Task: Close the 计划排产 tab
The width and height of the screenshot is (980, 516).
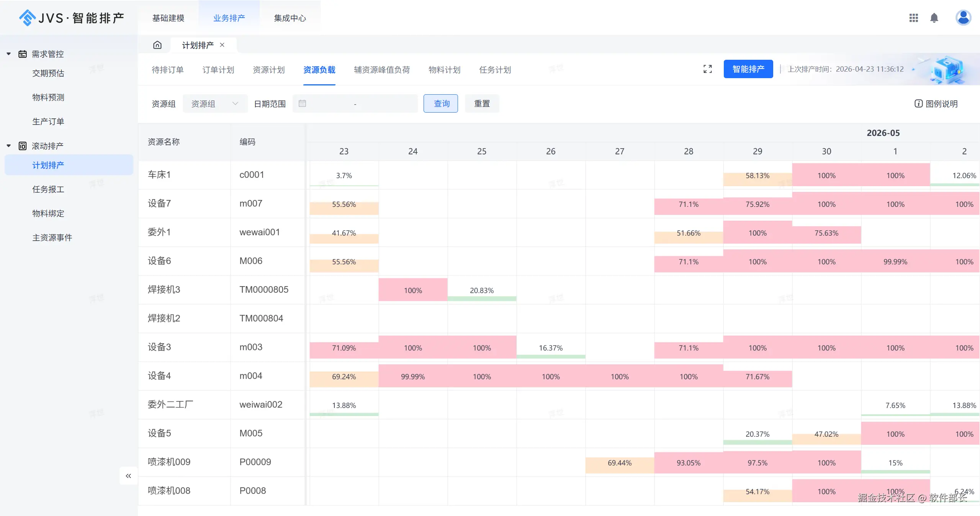Action: (222, 45)
